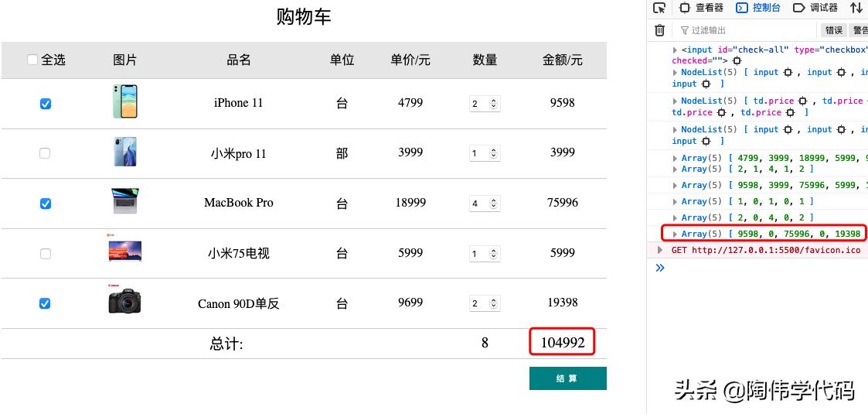The height and width of the screenshot is (414, 868).
Task: Tick the 全选 select-all checkbox
Action: click(x=32, y=60)
